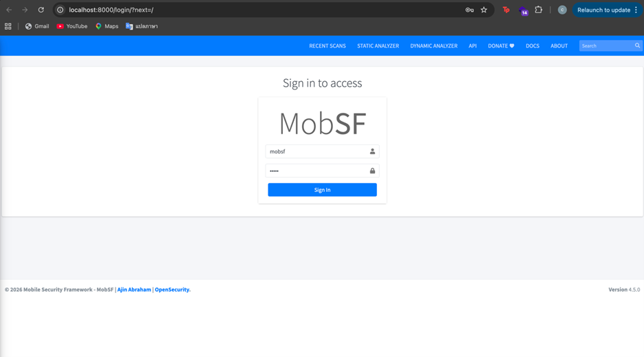Open DOCS in the navbar

tap(533, 46)
